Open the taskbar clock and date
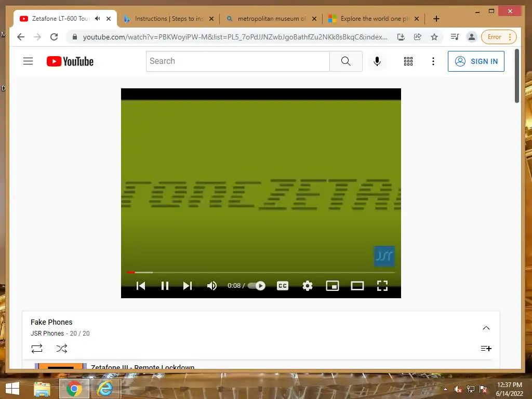Screen dimensions: 532x399 (509, 389)
